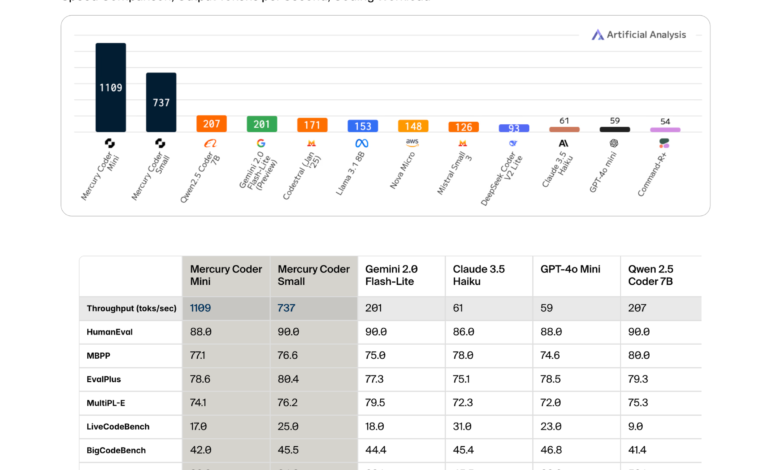This screenshot has height=470, width=780.
Task: Click the rotated 'DeepSeek Coder V2 Lite' axis label
Action: click(501, 179)
